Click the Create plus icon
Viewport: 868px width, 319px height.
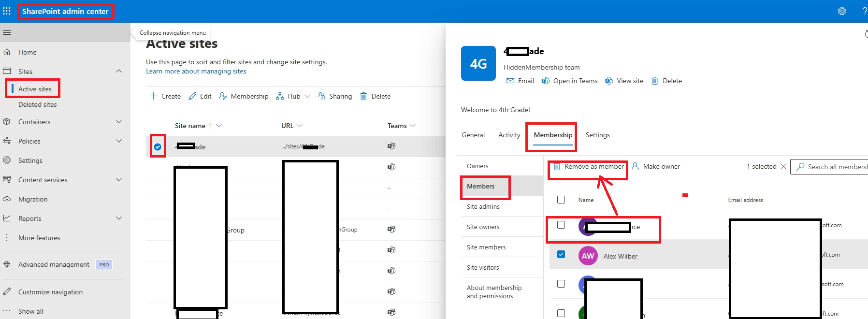point(153,96)
